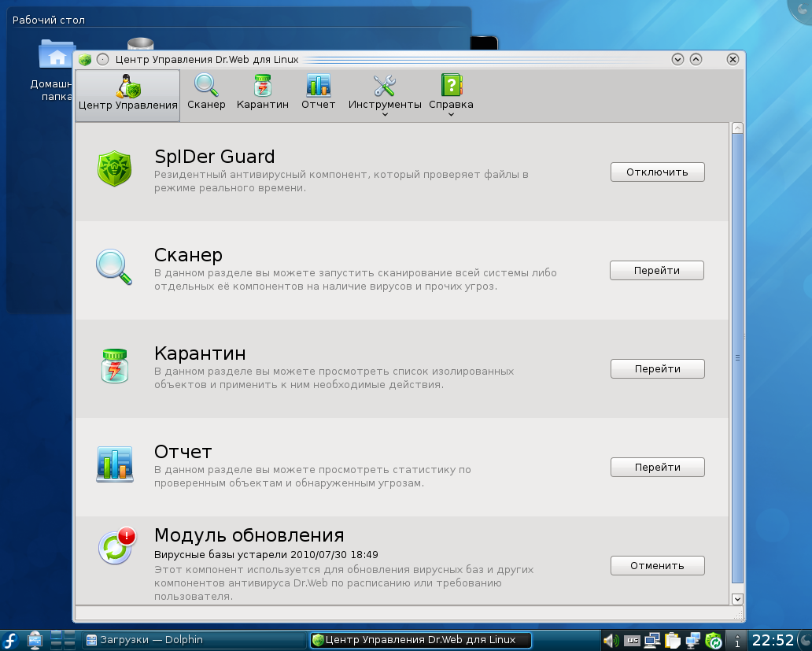Click the Модуль обновления heading
The image size is (812, 651).
click(249, 535)
